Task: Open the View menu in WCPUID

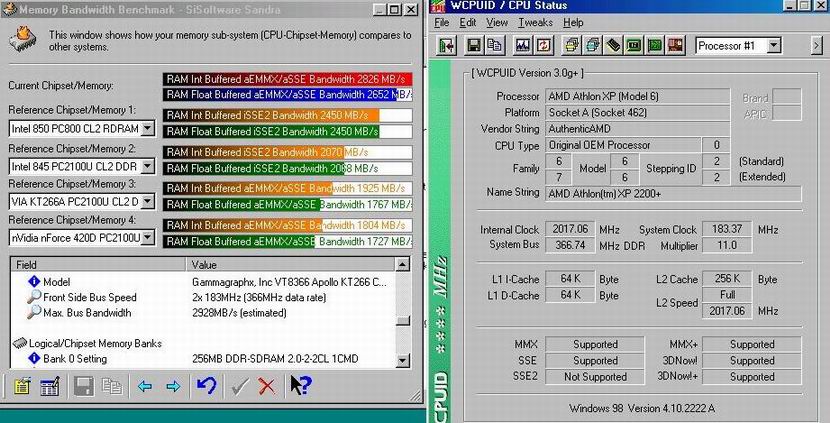Action: [x=497, y=23]
